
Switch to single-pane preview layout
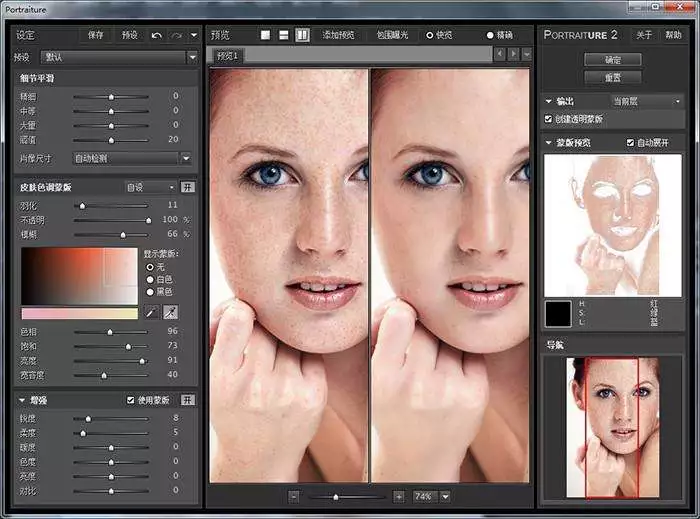(266, 35)
